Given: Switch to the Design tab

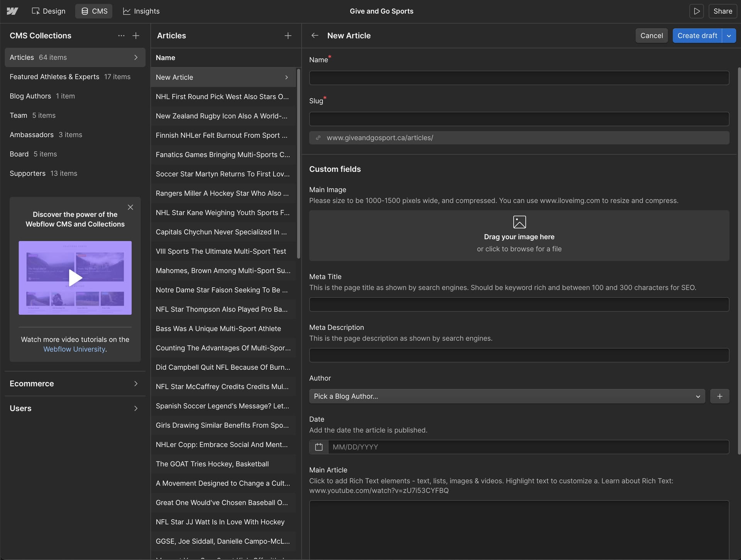Looking at the screenshot, I should click(x=49, y=11).
